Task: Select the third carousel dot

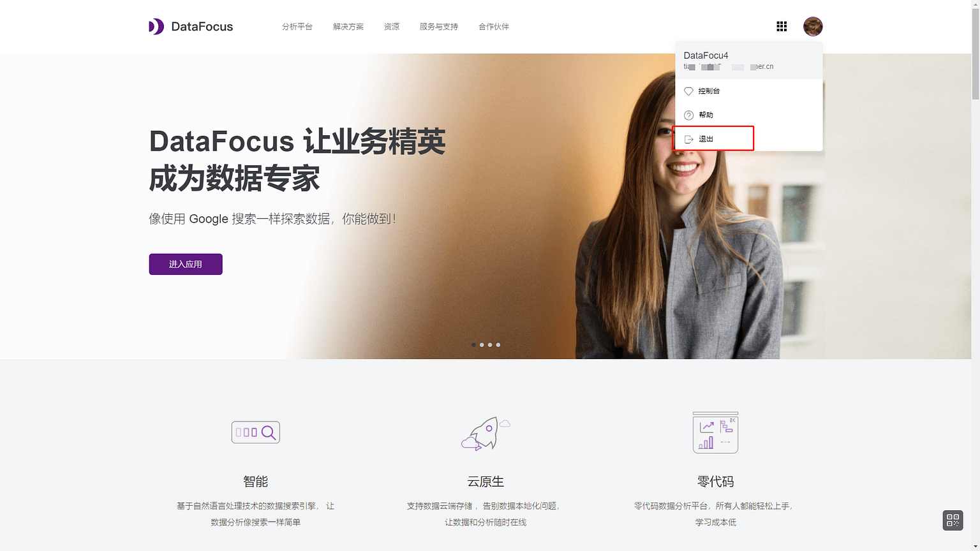Action: tap(490, 345)
